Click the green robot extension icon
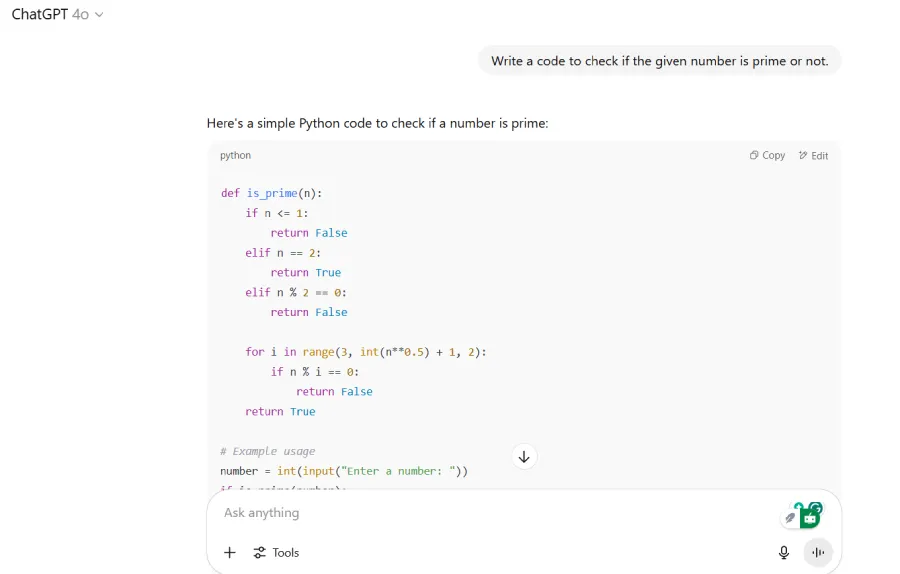This screenshot has width=900, height=574. (x=809, y=519)
